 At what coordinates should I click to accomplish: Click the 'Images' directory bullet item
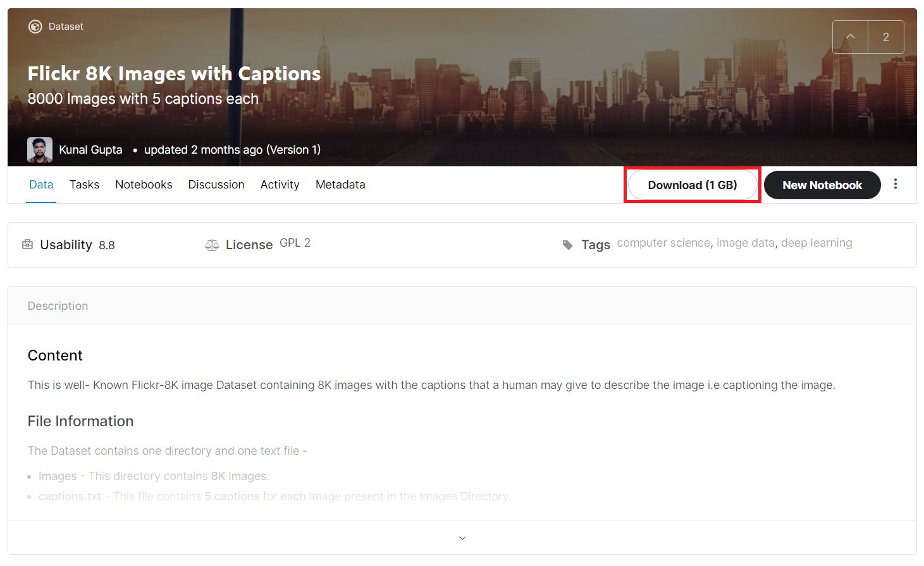tap(154, 476)
